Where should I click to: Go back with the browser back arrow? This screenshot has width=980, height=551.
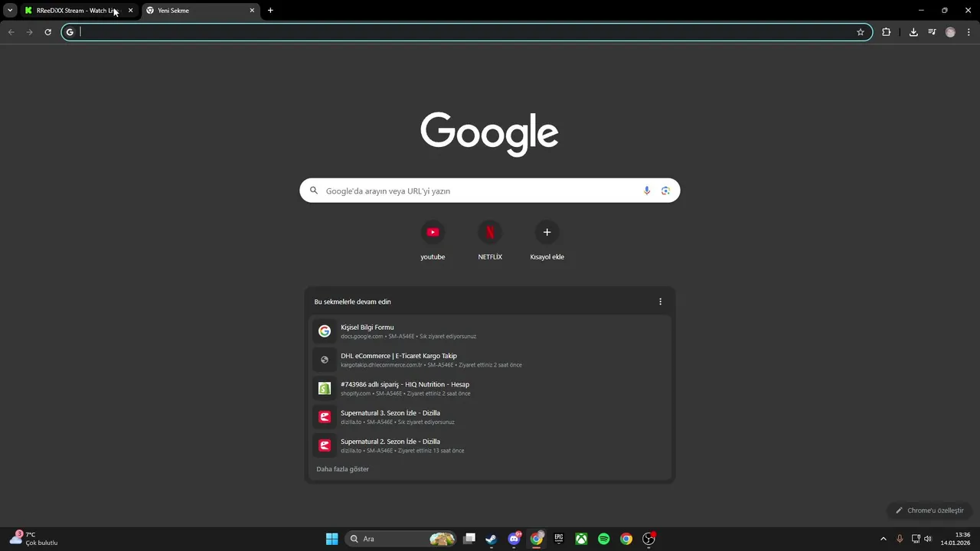coord(11,32)
